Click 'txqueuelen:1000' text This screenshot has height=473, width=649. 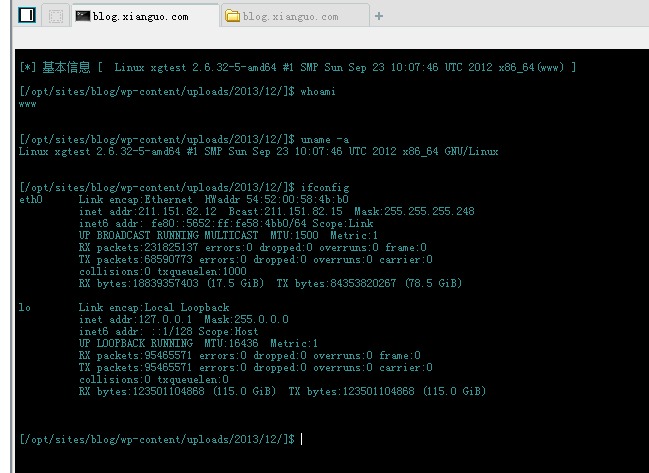(202, 271)
